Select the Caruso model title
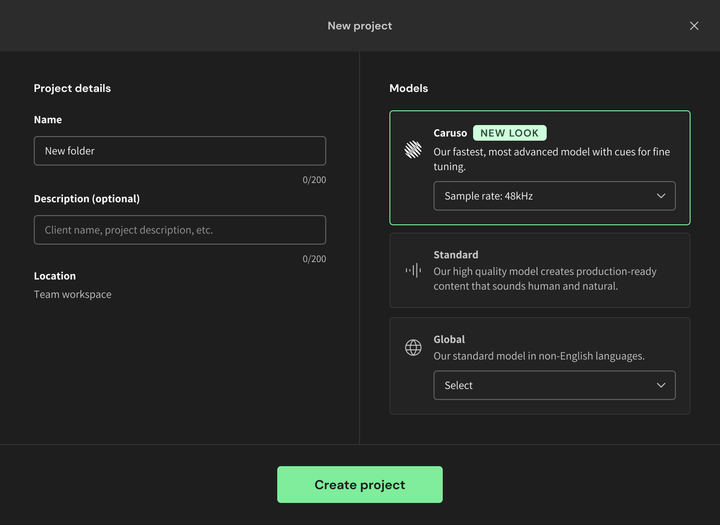Screen dimensions: 720x525 tap(450, 133)
